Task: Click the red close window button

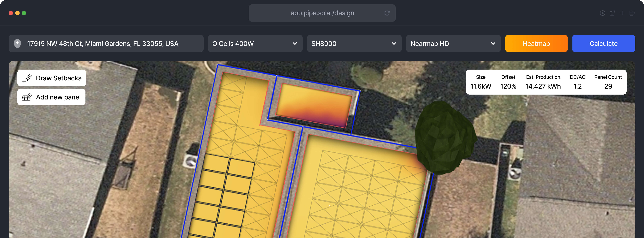Action: pyautogui.click(x=11, y=13)
